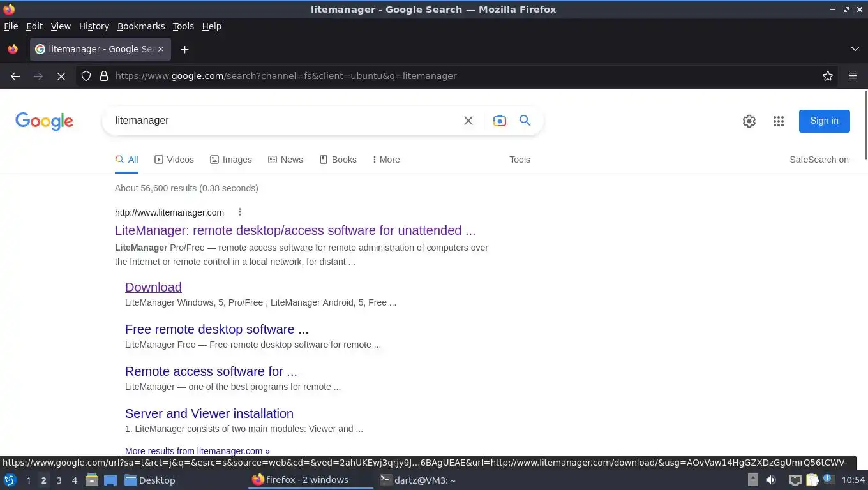Click the show desktop taskbar icon

[110, 480]
